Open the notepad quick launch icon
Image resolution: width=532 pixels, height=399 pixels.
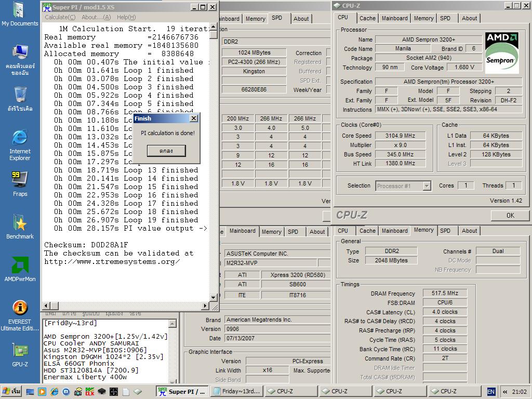tap(126, 392)
